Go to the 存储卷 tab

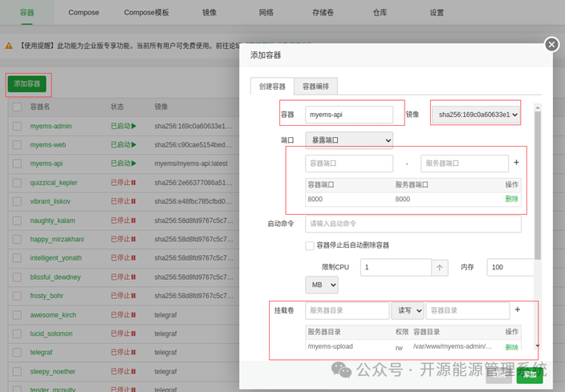point(323,13)
